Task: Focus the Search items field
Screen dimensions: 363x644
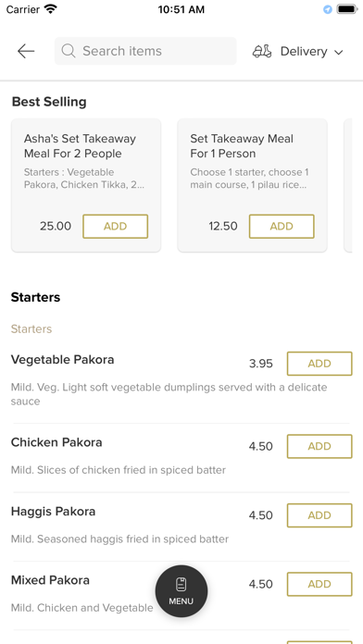Action: click(x=145, y=51)
